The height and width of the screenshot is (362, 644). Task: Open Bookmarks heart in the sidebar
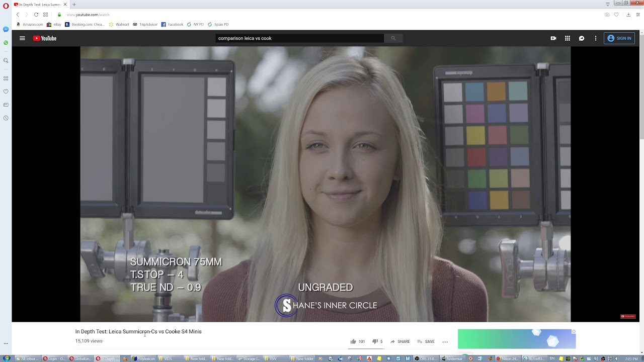[6, 92]
